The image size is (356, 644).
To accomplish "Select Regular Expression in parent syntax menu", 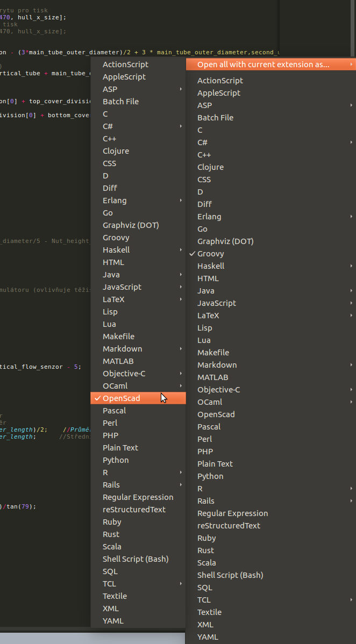I will (x=138, y=497).
